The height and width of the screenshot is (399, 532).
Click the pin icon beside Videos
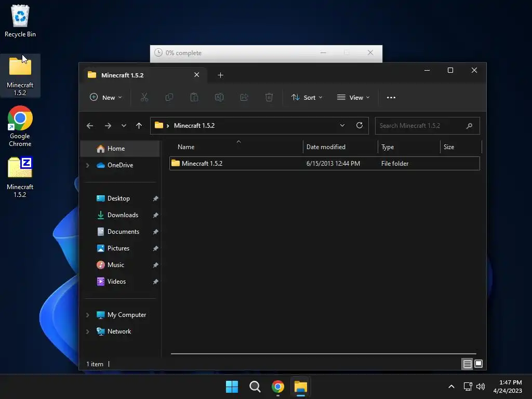tap(155, 282)
